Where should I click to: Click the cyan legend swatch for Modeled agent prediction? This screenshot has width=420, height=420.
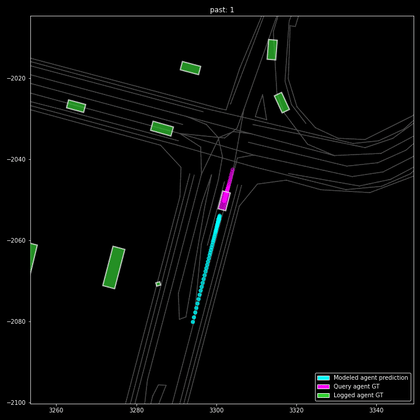(x=323, y=378)
